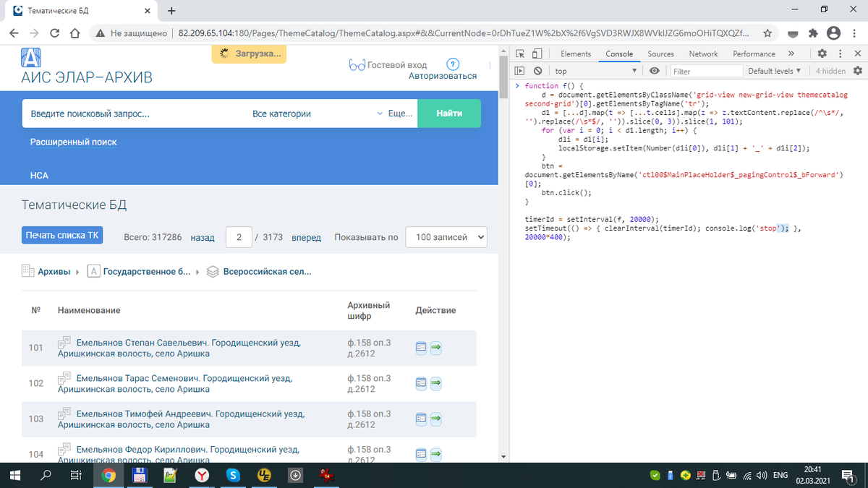Open record 'Емельянов Тимофей Андреевич'
The image size is (868, 488).
[x=181, y=419]
